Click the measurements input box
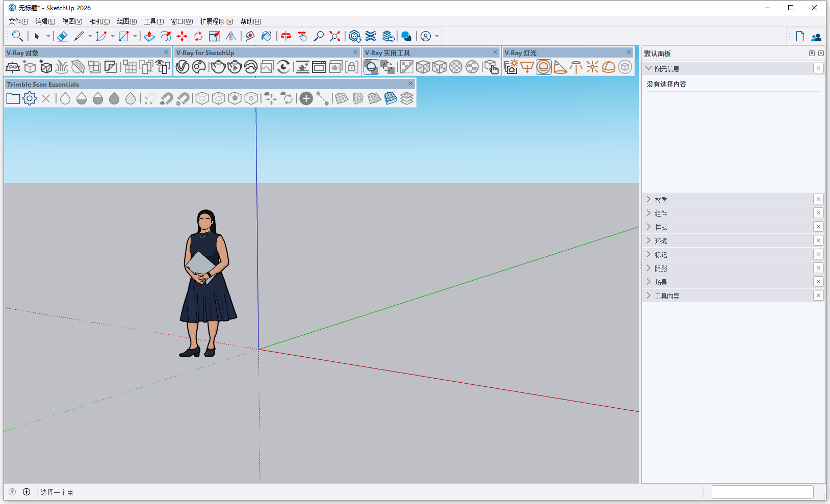The height and width of the screenshot is (504, 830). pyautogui.click(x=762, y=492)
